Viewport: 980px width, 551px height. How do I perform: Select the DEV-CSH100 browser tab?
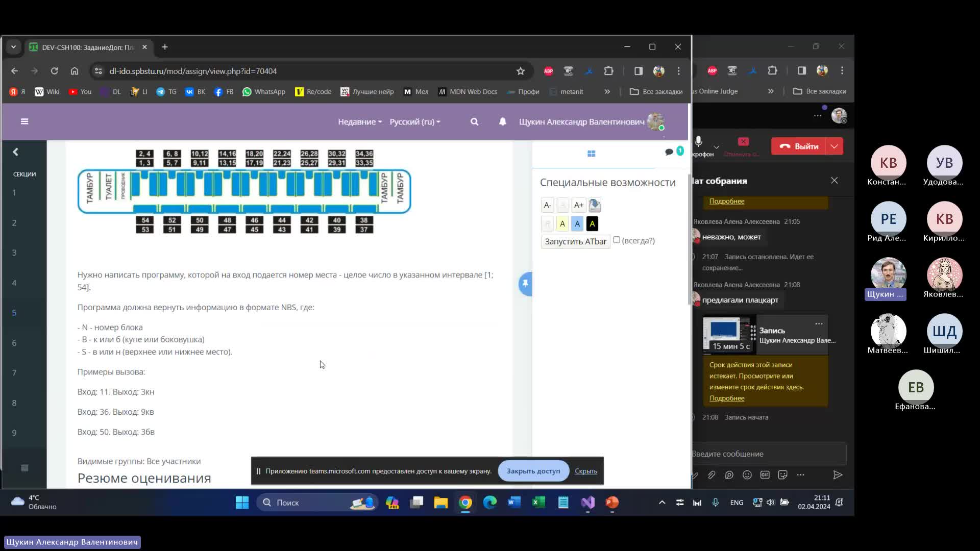click(88, 47)
